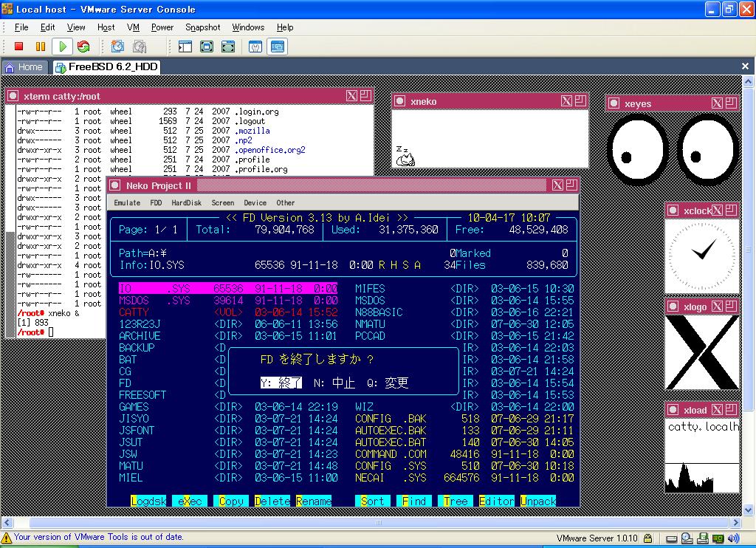Open the File menu
This screenshot has height=548, width=756.
point(21,27)
